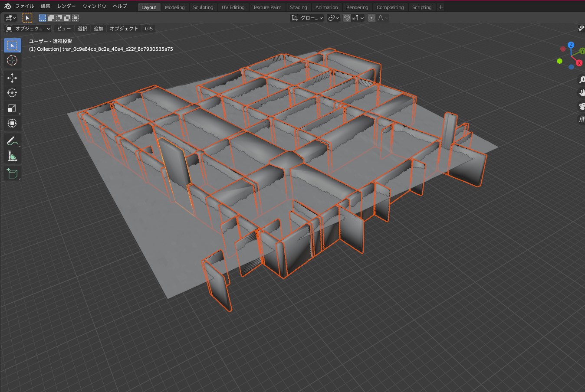585x392 pixels.
Task: Switch perspective/orthographic grid button
Action: 582,119
